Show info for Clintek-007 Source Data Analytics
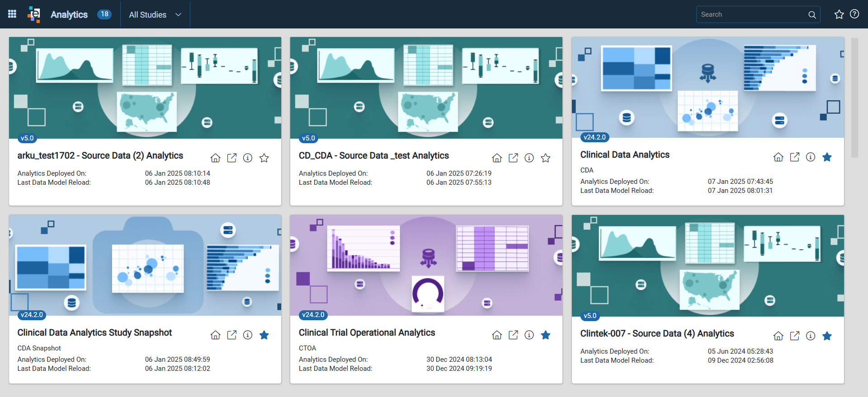Image resolution: width=868 pixels, height=397 pixels. click(811, 336)
